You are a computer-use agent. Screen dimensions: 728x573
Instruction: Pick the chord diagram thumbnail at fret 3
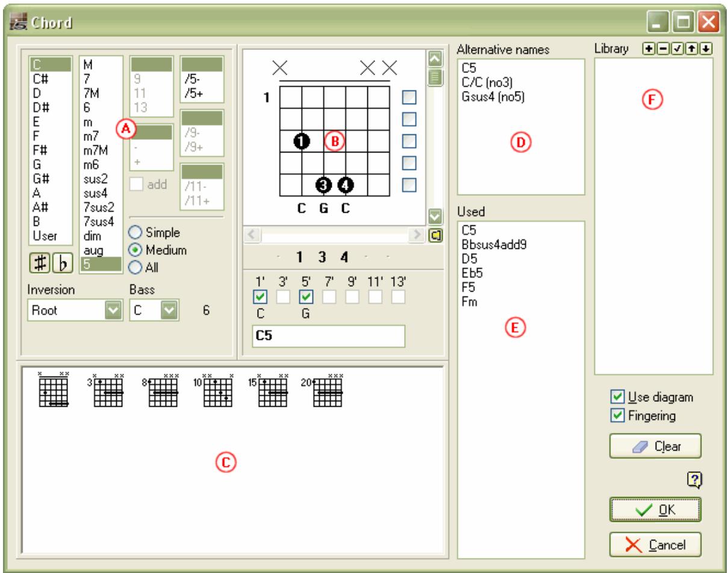tap(105, 390)
